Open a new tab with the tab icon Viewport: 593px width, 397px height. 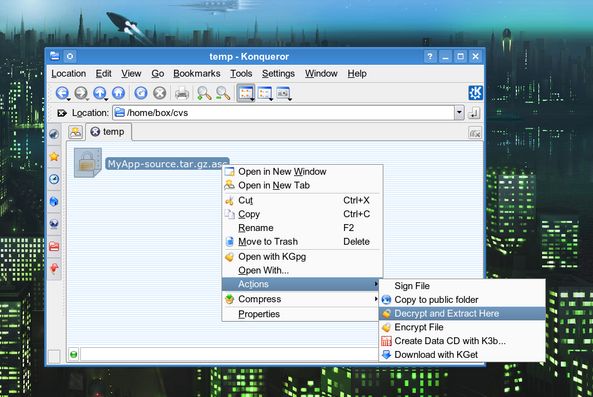76,132
